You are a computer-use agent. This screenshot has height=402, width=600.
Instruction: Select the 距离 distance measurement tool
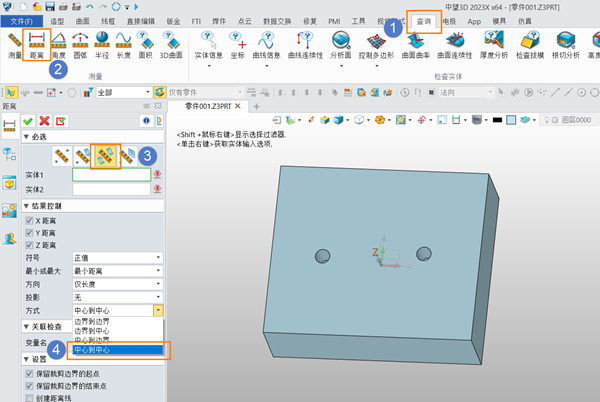pos(37,45)
